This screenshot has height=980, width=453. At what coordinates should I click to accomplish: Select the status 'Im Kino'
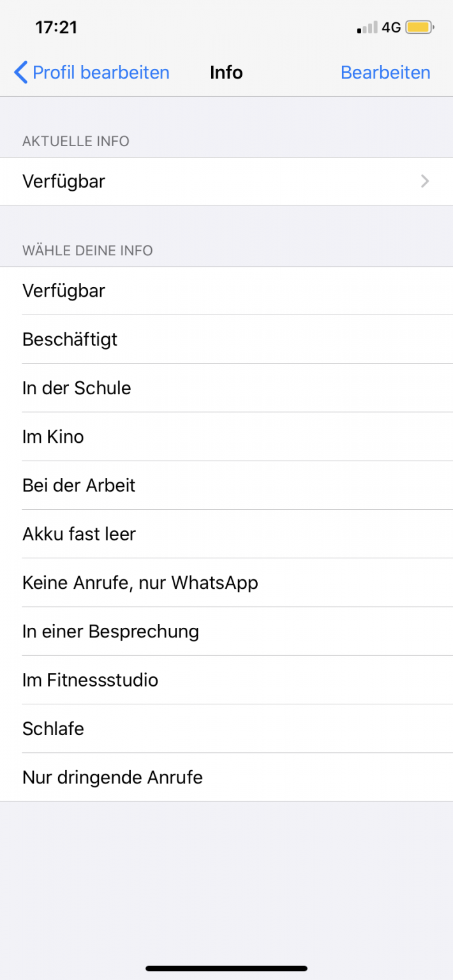53,436
